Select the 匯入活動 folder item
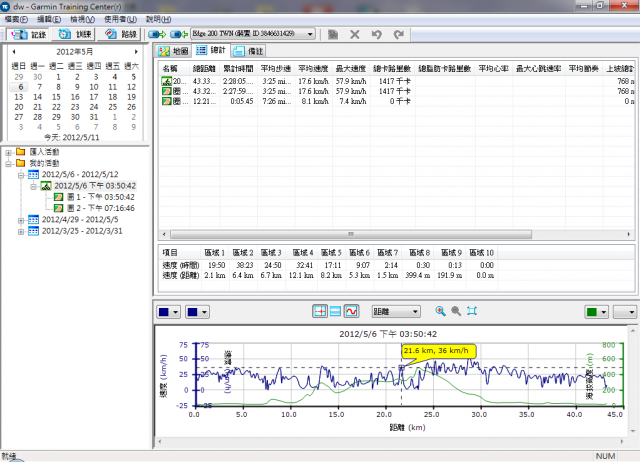Screen dimensions: 640x462 coord(44,152)
